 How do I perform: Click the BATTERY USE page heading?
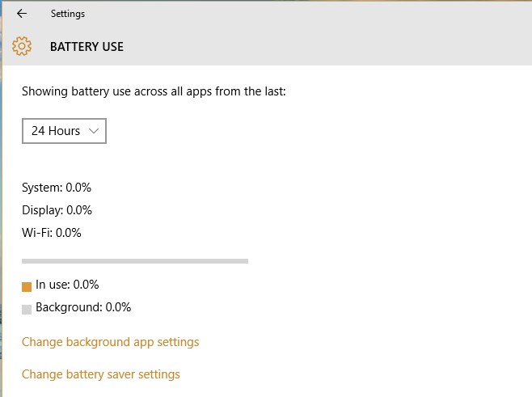(x=87, y=46)
